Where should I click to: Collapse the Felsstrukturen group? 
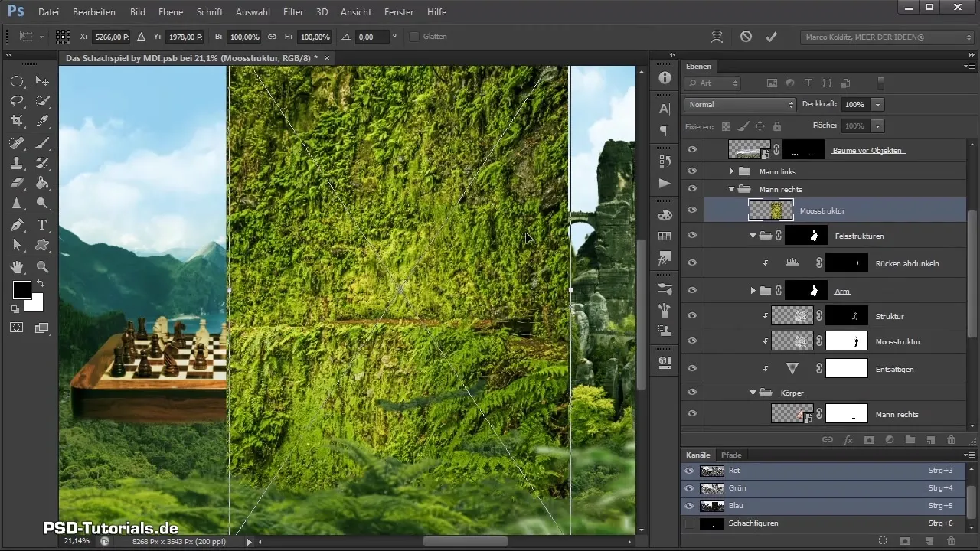pos(753,236)
